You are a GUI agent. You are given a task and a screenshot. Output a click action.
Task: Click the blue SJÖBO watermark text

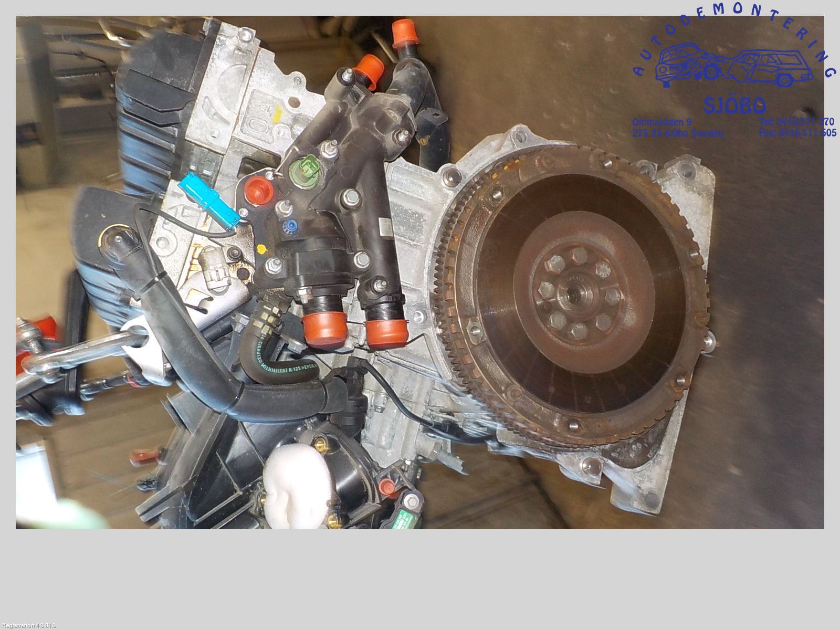[x=734, y=106]
